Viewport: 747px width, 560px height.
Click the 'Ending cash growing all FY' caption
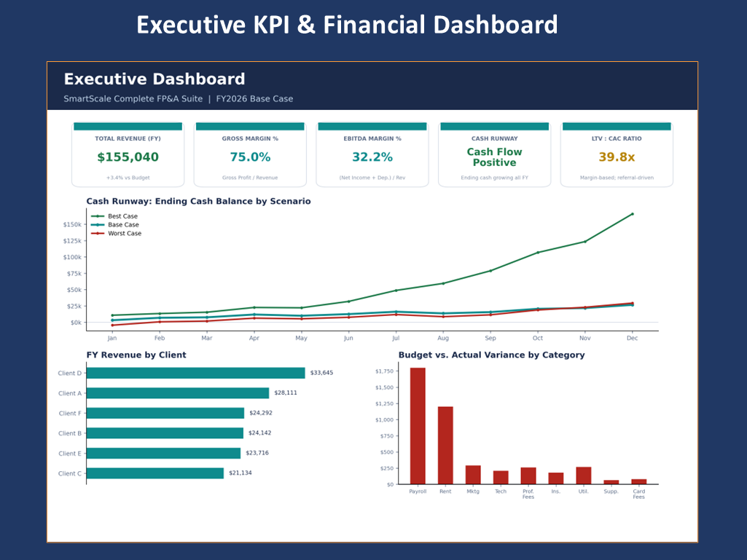click(495, 178)
